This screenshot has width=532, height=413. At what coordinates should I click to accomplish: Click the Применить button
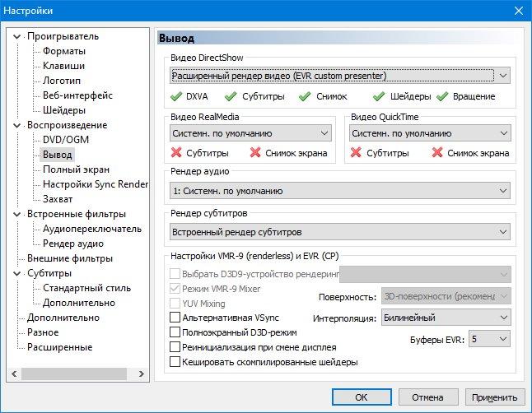click(495, 397)
